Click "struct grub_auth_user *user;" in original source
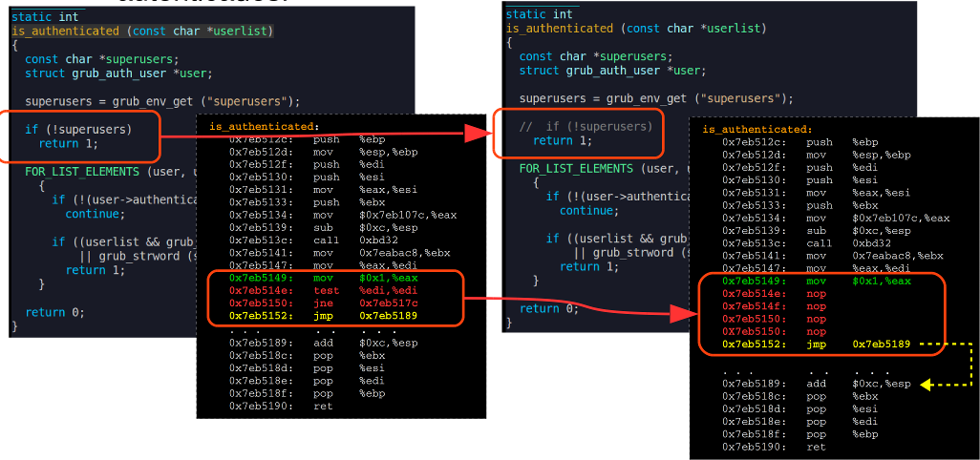The height and width of the screenshot is (460, 980). coord(118,73)
